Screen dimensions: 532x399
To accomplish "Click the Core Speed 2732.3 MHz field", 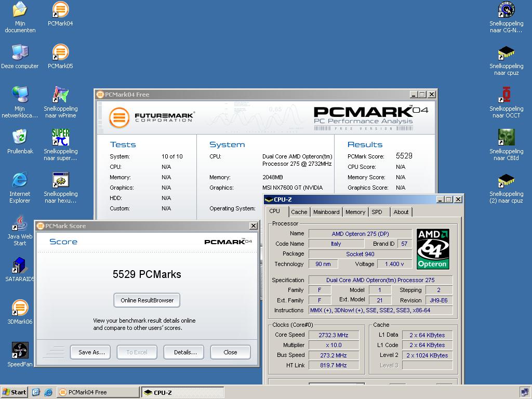I will point(334,335).
